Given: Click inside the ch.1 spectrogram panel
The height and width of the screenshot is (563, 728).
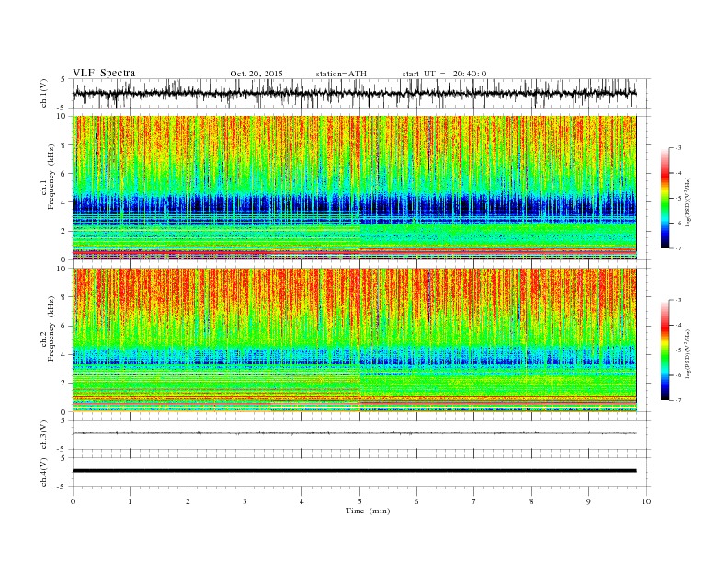Looking at the screenshot, I should pos(354,188).
